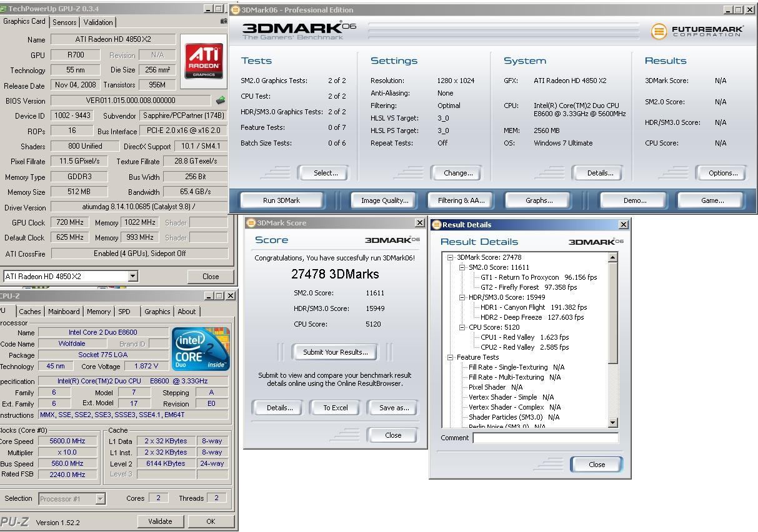Select the GT1 - Return To Proxycon row
Image resolution: width=758 pixels, height=532 pixels.
tap(539, 277)
